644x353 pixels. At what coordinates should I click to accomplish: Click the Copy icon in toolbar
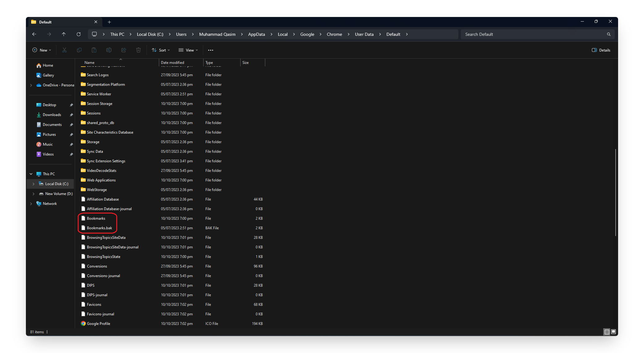(79, 50)
